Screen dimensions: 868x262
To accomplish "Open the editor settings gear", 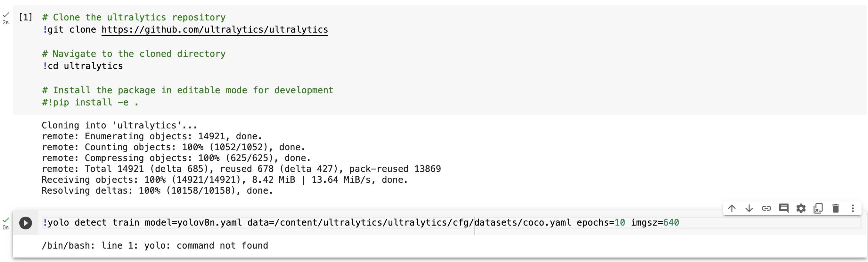I will tap(802, 209).
